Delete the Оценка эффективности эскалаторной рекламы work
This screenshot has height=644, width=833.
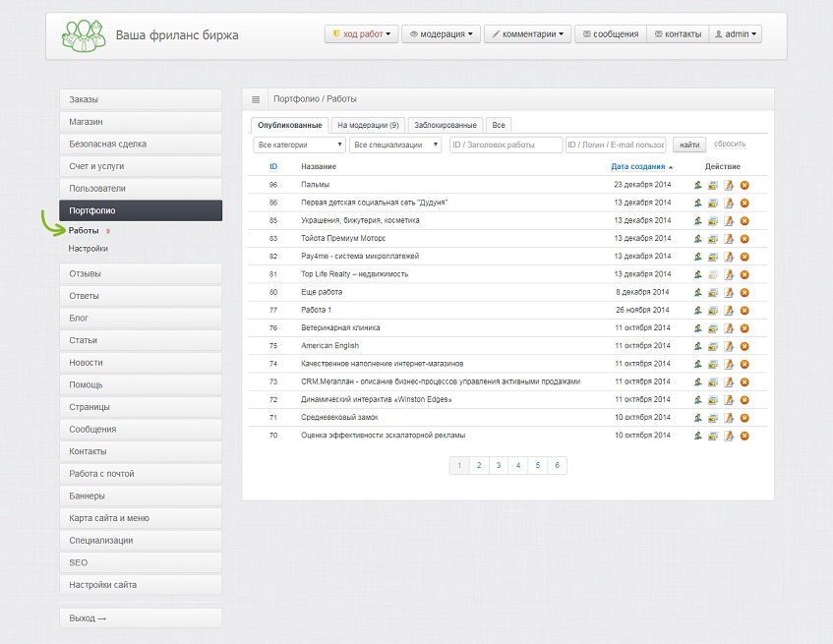click(x=744, y=436)
